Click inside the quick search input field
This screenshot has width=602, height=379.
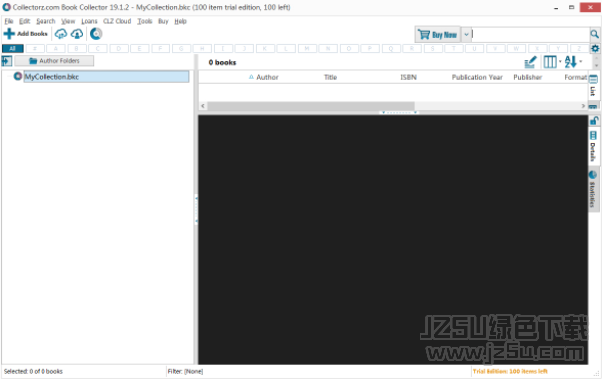[531, 35]
